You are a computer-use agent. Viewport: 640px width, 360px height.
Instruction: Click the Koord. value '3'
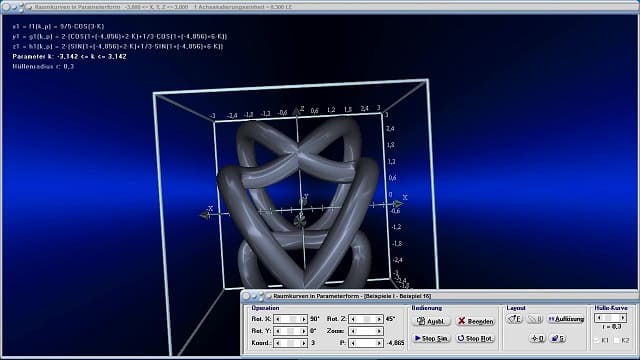pos(313,343)
